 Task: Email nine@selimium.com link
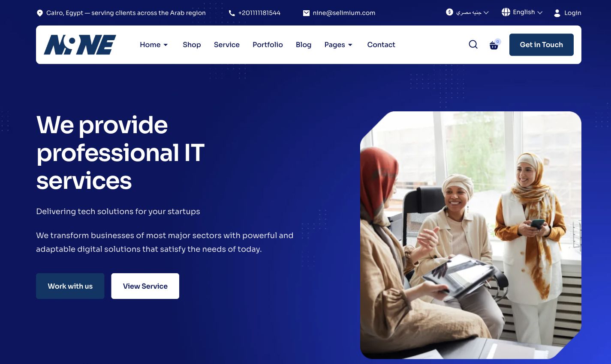(x=344, y=13)
